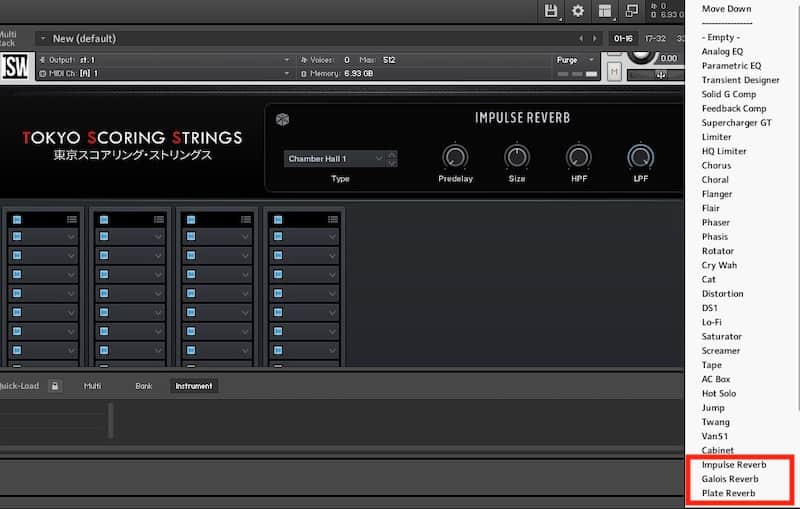This screenshot has height=509, width=800.
Task: Click the minimized view window icon
Action: click(632, 11)
